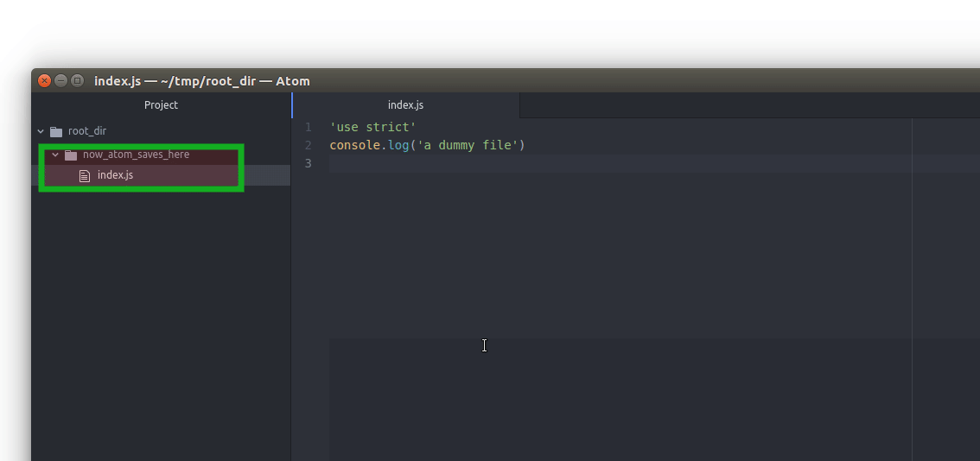Click the Atom window title text

(x=202, y=81)
